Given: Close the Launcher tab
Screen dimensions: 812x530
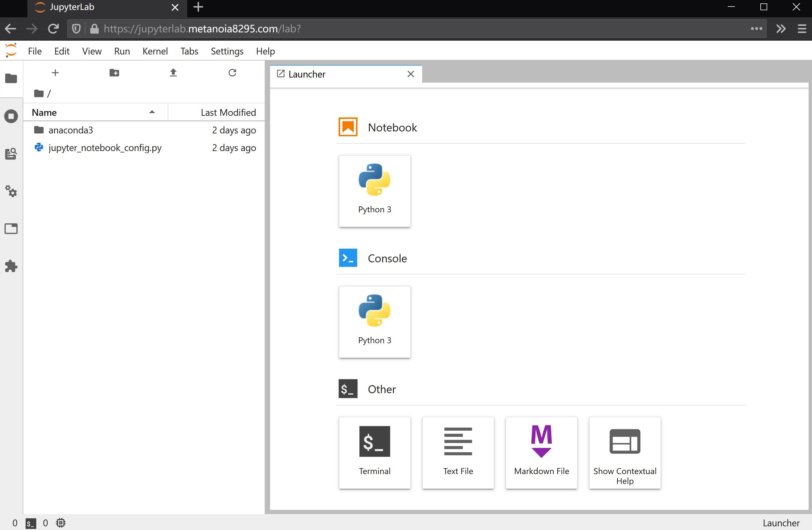Looking at the screenshot, I should (411, 74).
